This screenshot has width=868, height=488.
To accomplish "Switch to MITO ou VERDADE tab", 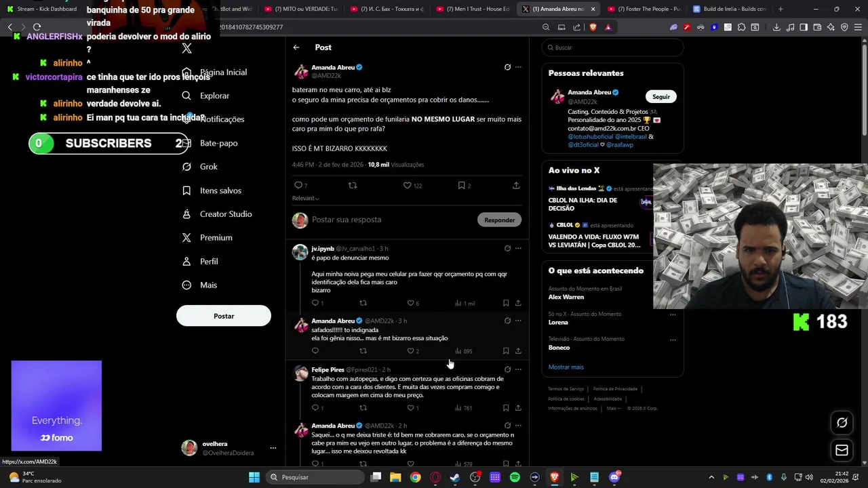I will pos(302,9).
